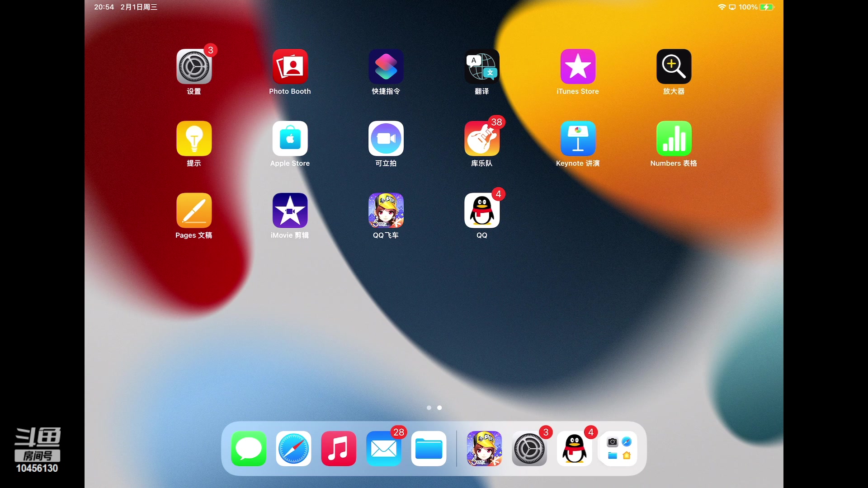Open Pages 文稿 app
Viewport: 868px width, 488px height.
(x=194, y=211)
